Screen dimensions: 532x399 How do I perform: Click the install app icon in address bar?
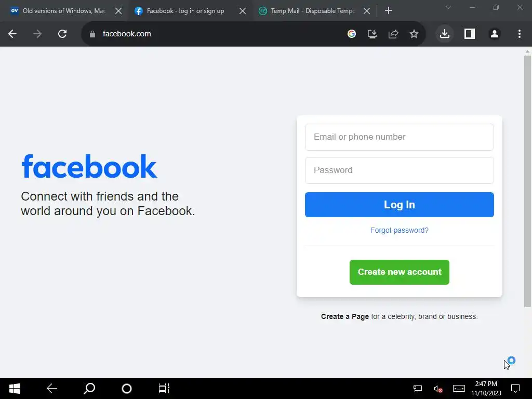pos(372,34)
